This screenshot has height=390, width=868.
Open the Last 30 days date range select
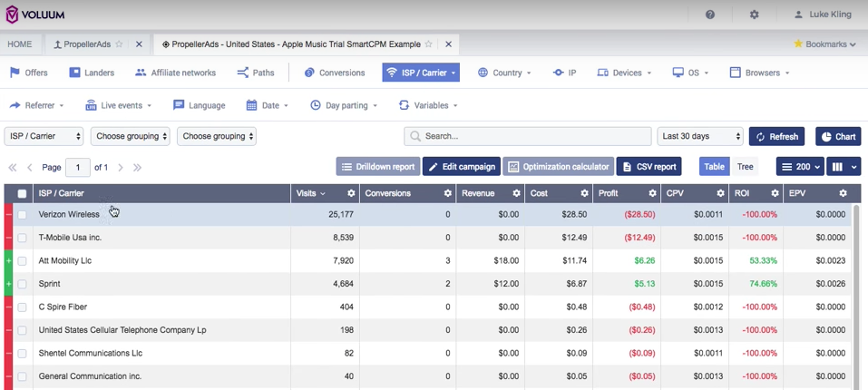pyautogui.click(x=699, y=136)
